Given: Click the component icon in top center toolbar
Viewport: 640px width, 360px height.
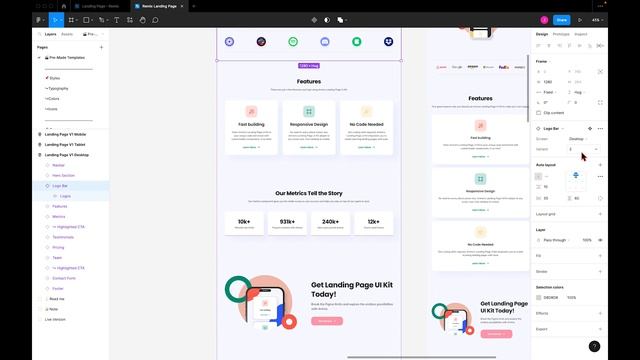Looking at the screenshot, I should tap(314, 20).
